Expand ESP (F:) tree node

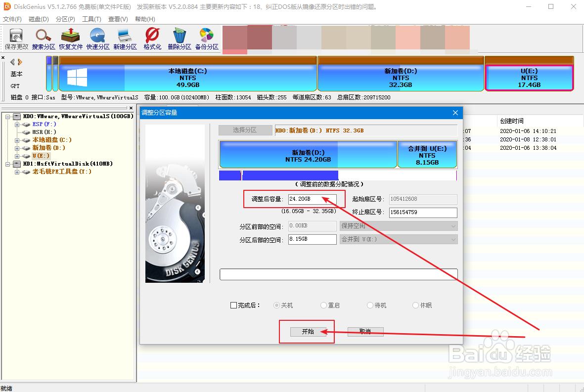tap(17, 125)
